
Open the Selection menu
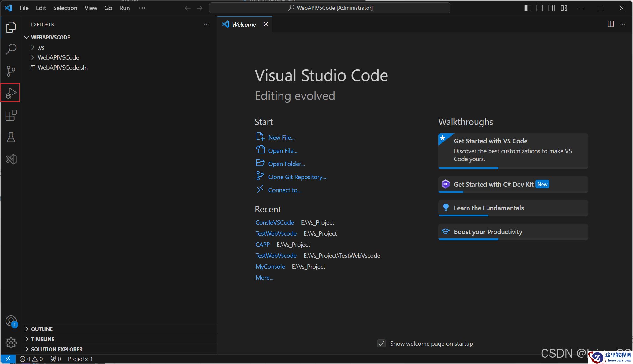tap(65, 8)
